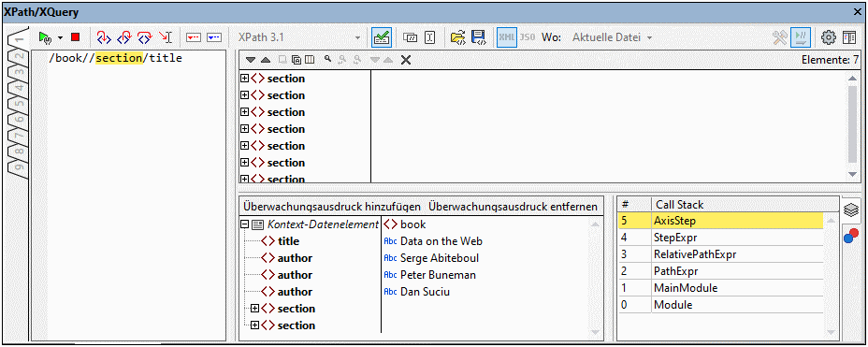Switch to expression tab 7
This screenshot has height=347, width=868.
20,136
